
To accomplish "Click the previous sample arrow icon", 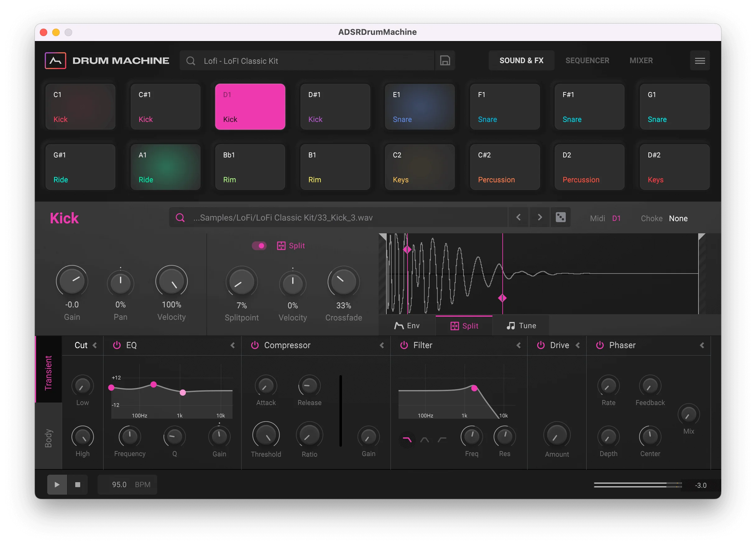I will (518, 217).
